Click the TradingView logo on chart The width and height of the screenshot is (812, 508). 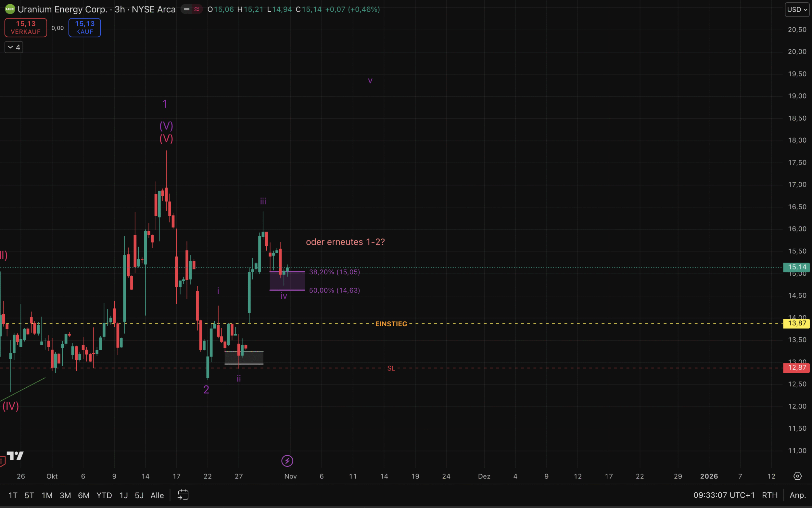click(x=15, y=456)
